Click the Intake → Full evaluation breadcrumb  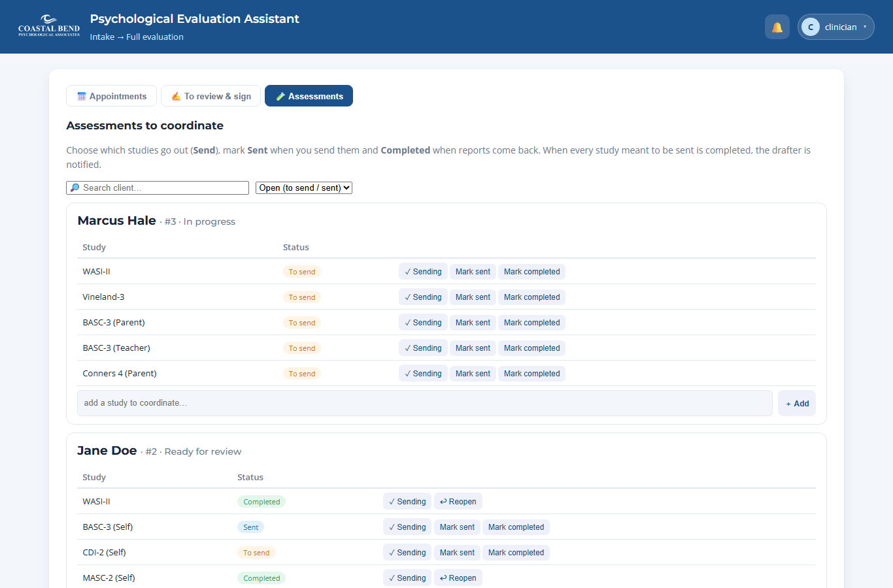click(x=137, y=37)
